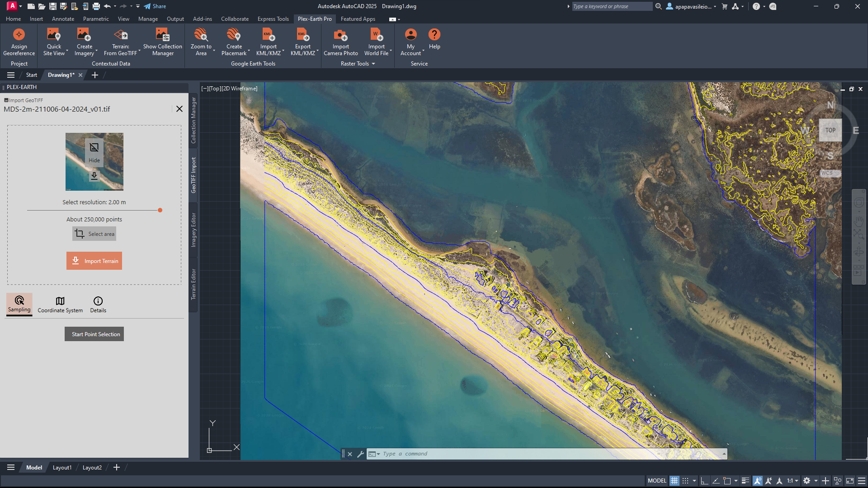Click Assign Georeference icon
The width and height of the screenshot is (868, 488).
pos(19,35)
